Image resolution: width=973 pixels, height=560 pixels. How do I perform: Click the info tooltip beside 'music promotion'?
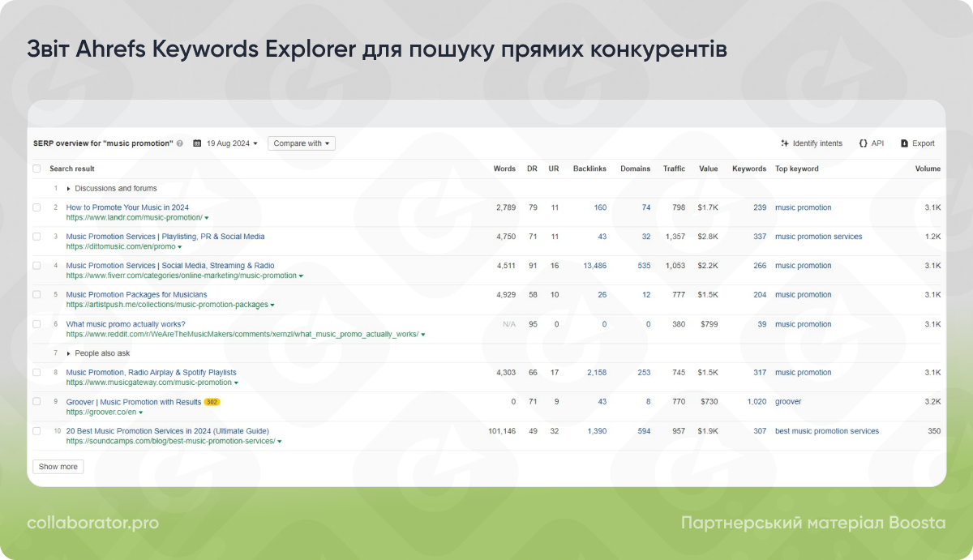pyautogui.click(x=179, y=143)
